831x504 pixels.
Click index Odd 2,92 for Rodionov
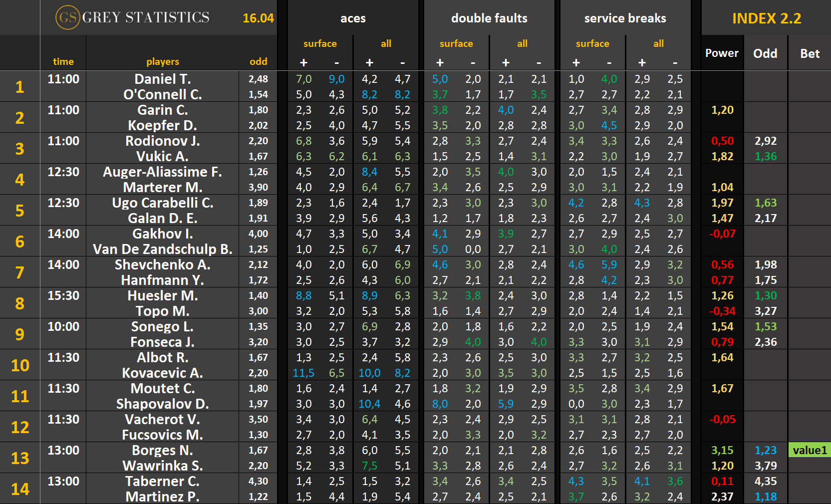[x=766, y=141]
